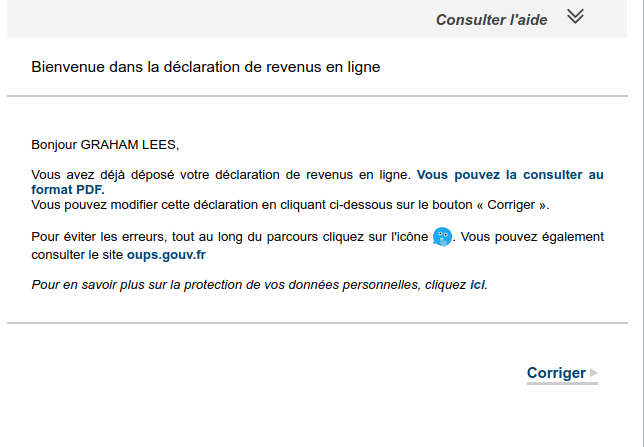Click the "Vous avez déjà déposé" sentence

coord(220,174)
